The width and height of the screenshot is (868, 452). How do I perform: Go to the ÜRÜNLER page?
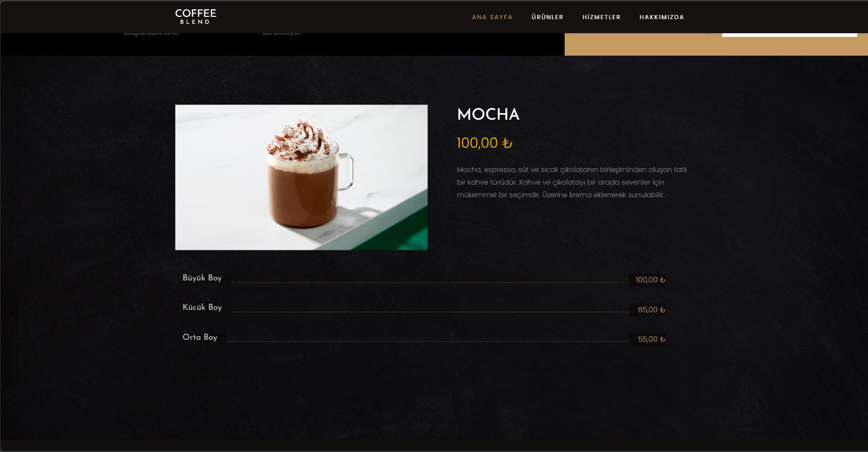(547, 17)
